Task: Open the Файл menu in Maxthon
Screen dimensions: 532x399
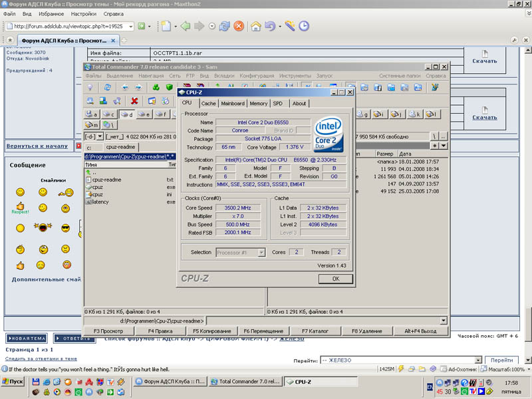Action: pos(9,14)
